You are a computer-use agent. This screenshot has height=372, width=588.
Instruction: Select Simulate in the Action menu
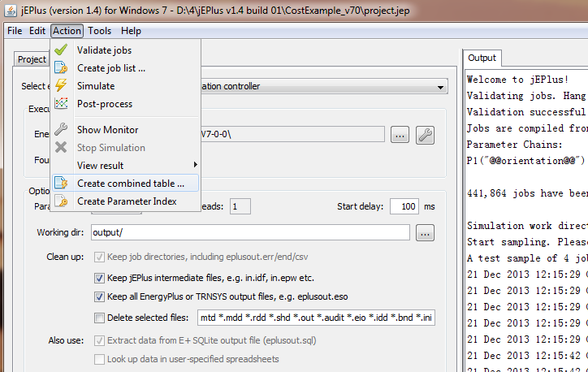click(x=125, y=86)
